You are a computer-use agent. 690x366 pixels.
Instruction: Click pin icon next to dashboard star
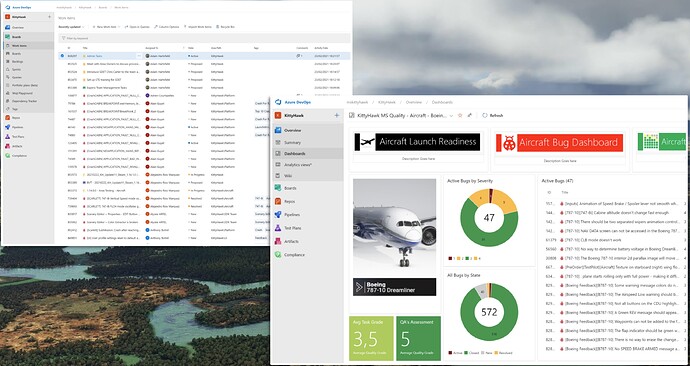pos(470,115)
